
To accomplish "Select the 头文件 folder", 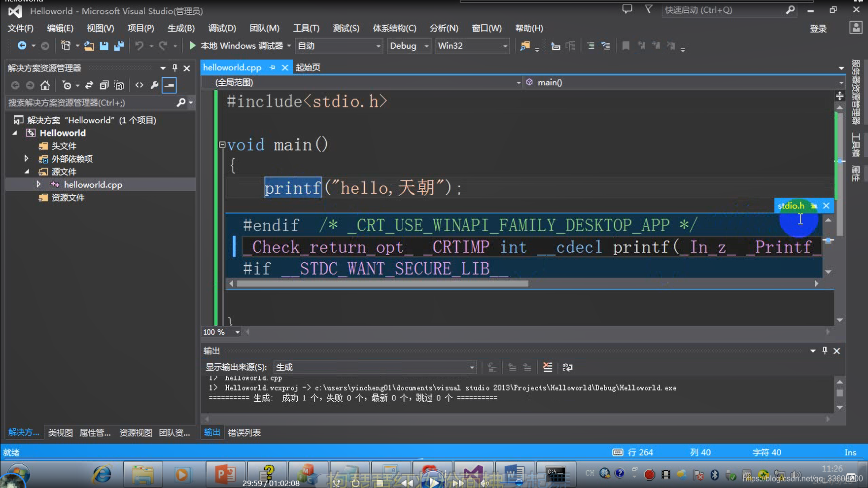I will [64, 146].
